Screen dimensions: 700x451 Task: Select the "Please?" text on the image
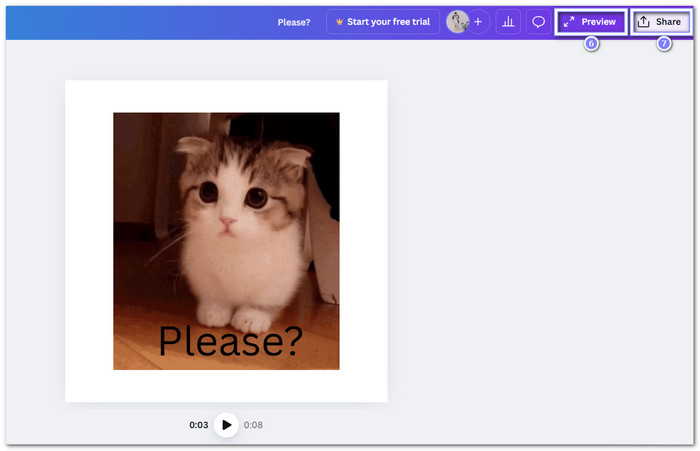pyautogui.click(x=230, y=342)
